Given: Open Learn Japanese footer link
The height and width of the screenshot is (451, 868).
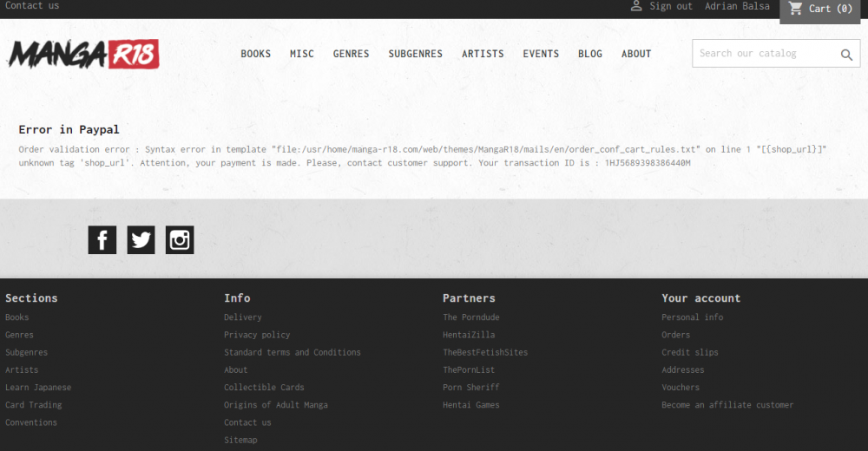Looking at the screenshot, I should tap(38, 388).
